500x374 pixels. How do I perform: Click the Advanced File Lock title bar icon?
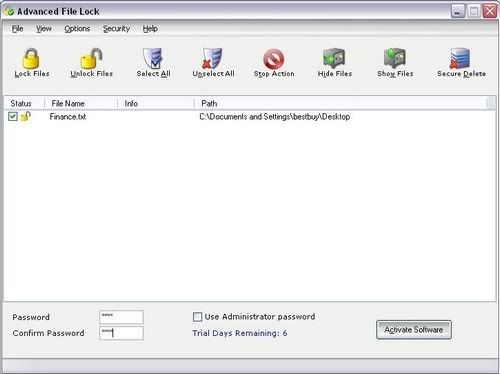(9, 11)
